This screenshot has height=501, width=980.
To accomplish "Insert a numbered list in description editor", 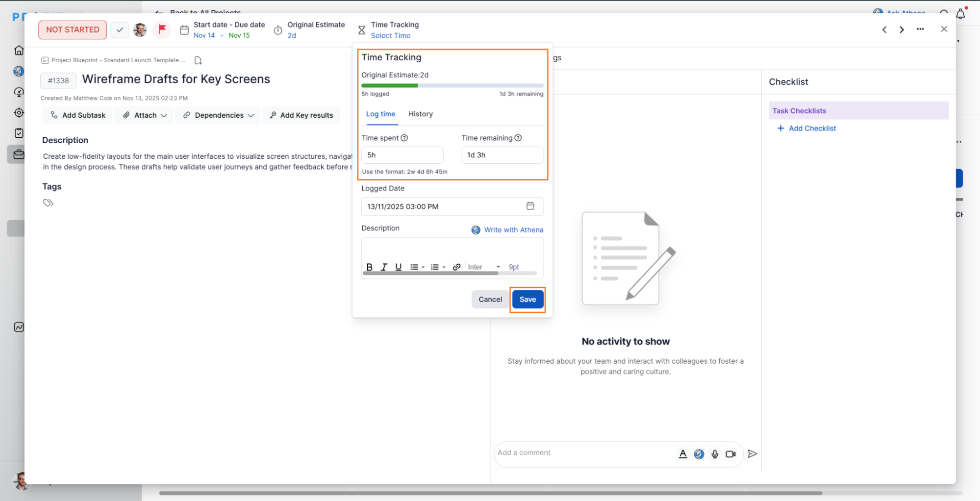I will click(x=435, y=267).
